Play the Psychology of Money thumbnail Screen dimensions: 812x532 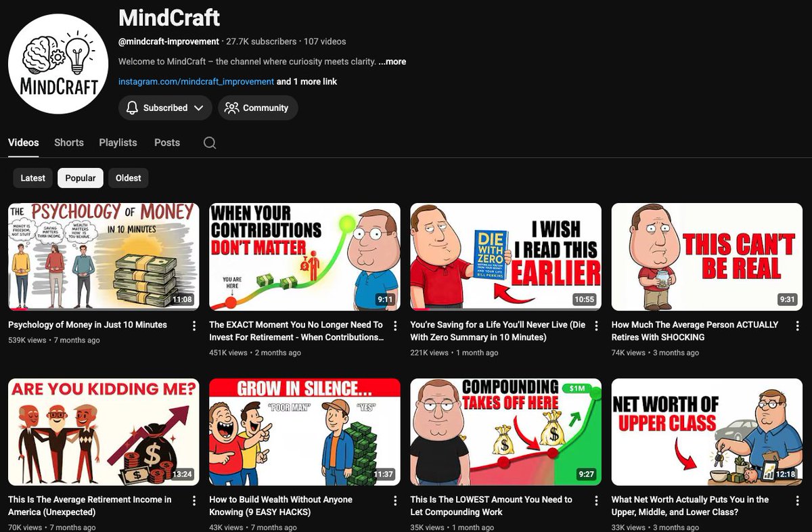coord(104,257)
